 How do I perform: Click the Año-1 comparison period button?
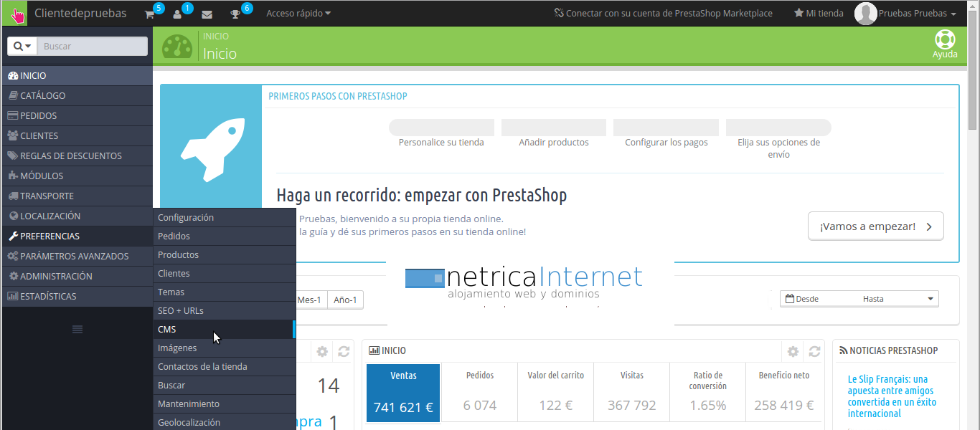[x=345, y=300]
